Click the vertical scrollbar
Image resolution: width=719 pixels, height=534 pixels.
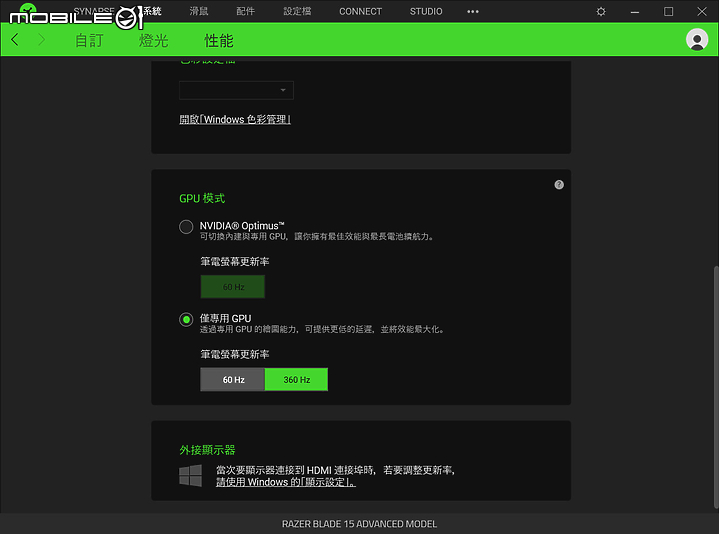pos(716,386)
